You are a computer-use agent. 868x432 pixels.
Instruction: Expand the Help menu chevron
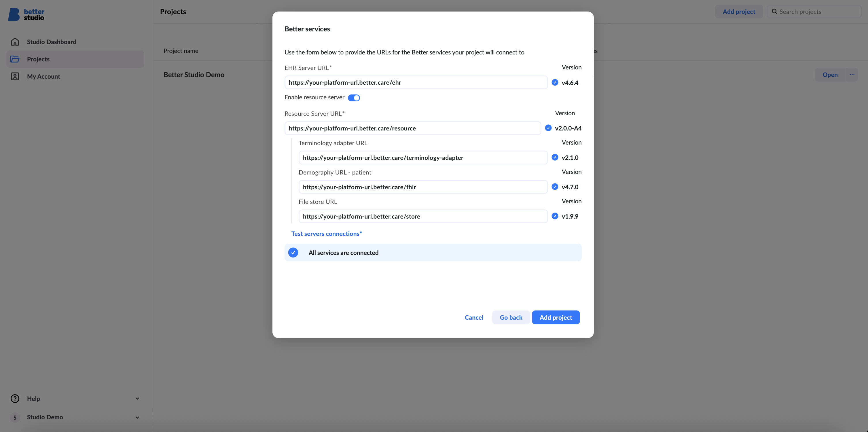pos(137,399)
